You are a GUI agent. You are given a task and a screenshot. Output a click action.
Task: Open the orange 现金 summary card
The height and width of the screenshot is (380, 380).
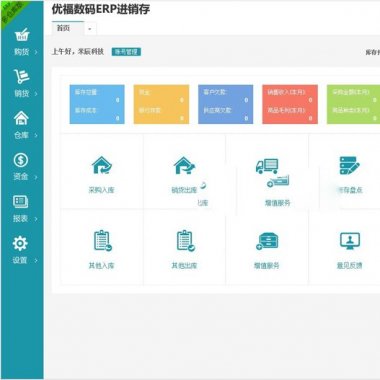[x=161, y=104]
